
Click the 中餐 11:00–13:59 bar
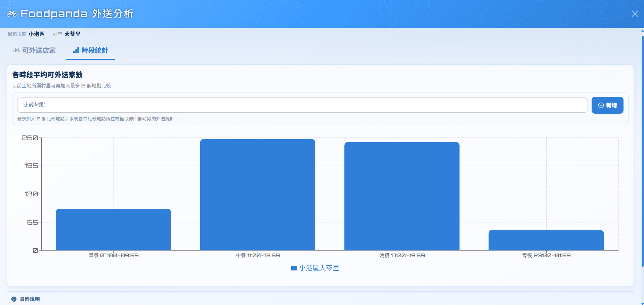[x=258, y=195]
